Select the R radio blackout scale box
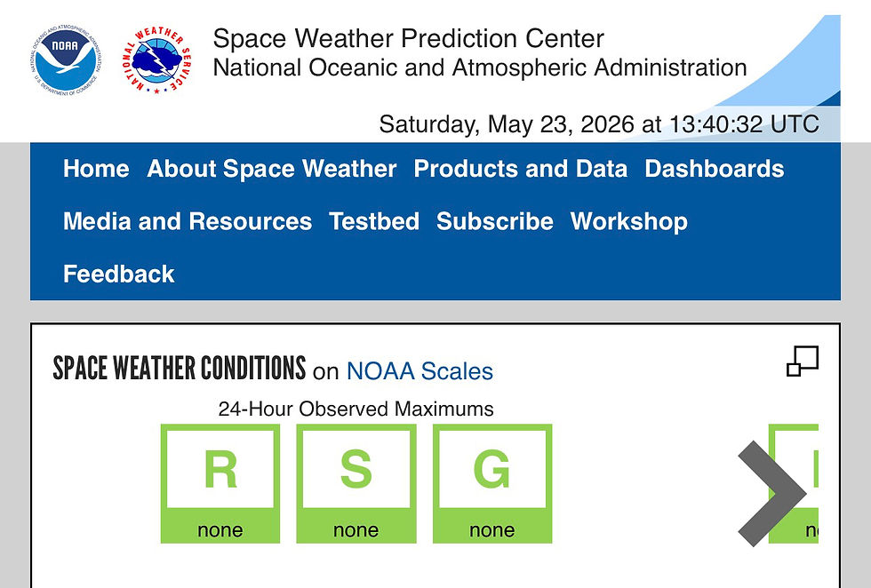Viewport: 871px width, 588px height. (220, 483)
